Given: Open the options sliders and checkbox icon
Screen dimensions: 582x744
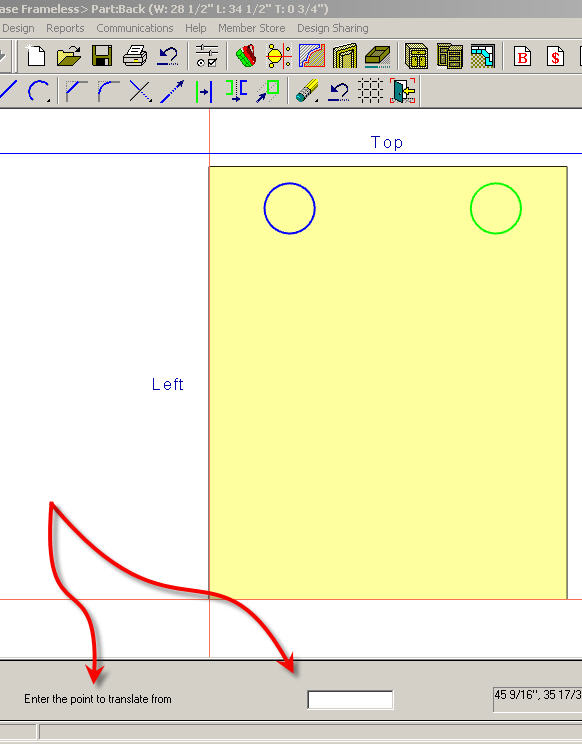Looking at the screenshot, I should pyautogui.click(x=207, y=56).
